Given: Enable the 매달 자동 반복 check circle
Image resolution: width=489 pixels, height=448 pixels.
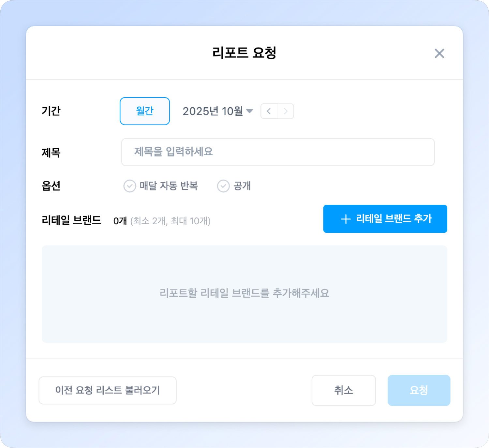Looking at the screenshot, I should point(130,186).
